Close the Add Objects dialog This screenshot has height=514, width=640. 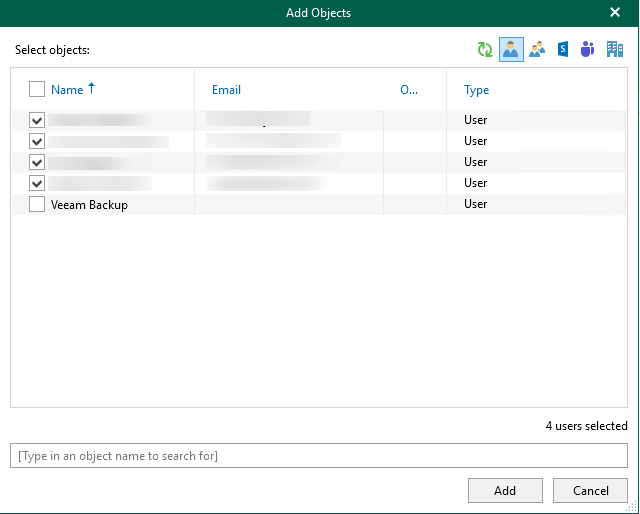point(615,13)
